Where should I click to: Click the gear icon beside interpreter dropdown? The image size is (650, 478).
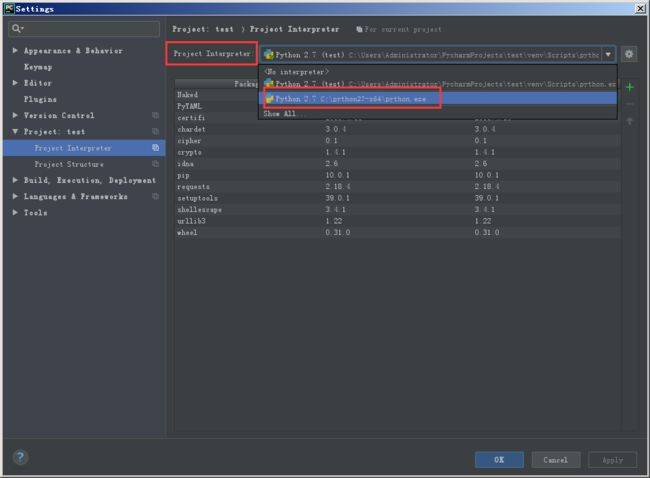coord(629,54)
